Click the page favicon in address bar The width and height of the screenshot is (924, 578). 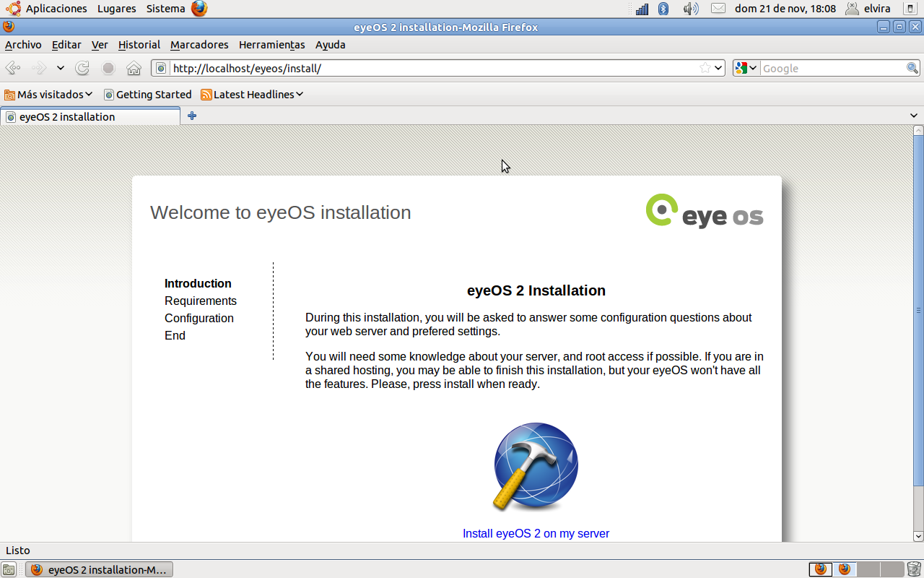pyautogui.click(x=162, y=68)
